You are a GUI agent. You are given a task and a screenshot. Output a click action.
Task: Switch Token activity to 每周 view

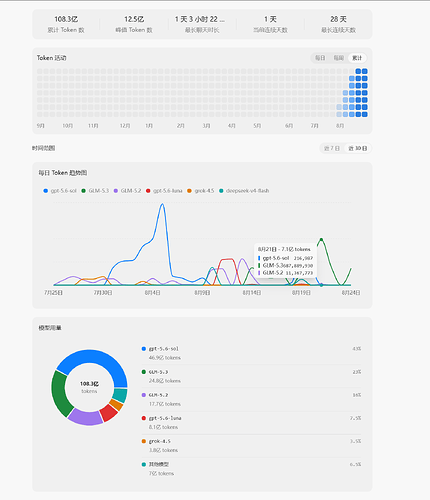[339, 58]
